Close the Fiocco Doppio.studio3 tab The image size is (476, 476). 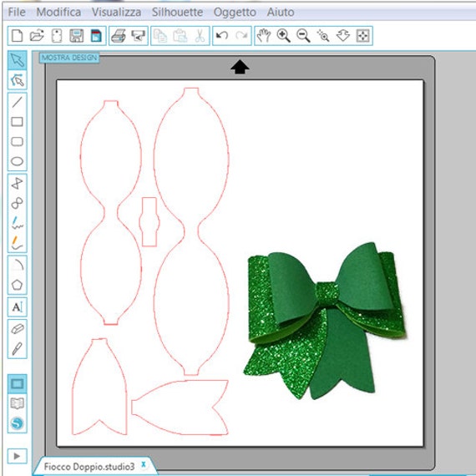tap(144, 464)
